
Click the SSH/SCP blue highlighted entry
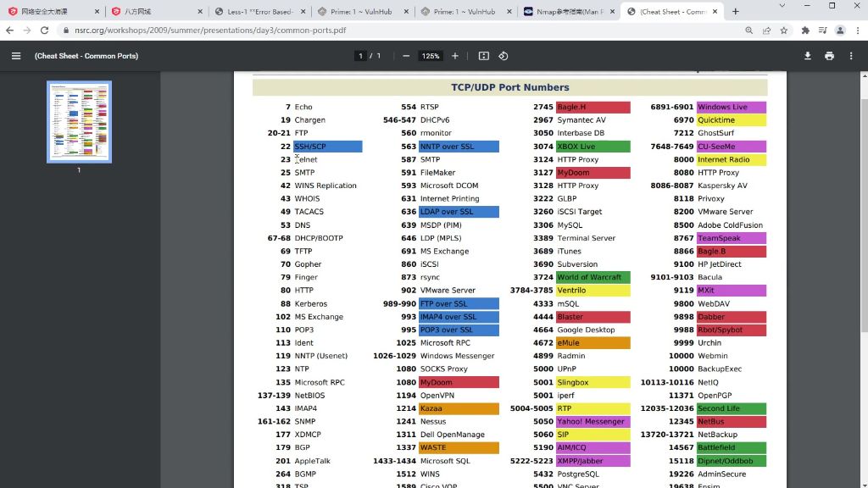click(328, 146)
